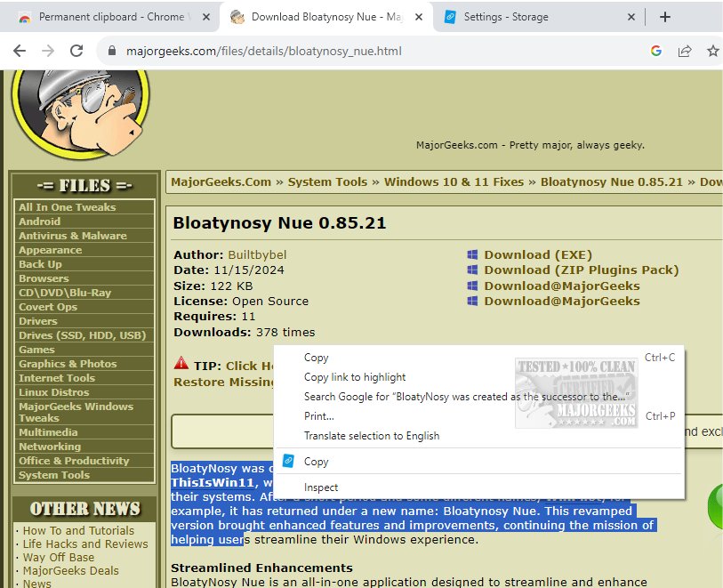Click the red warning TIP icon
The width and height of the screenshot is (723, 588).
pyautogui.click(x=181, y=364)
